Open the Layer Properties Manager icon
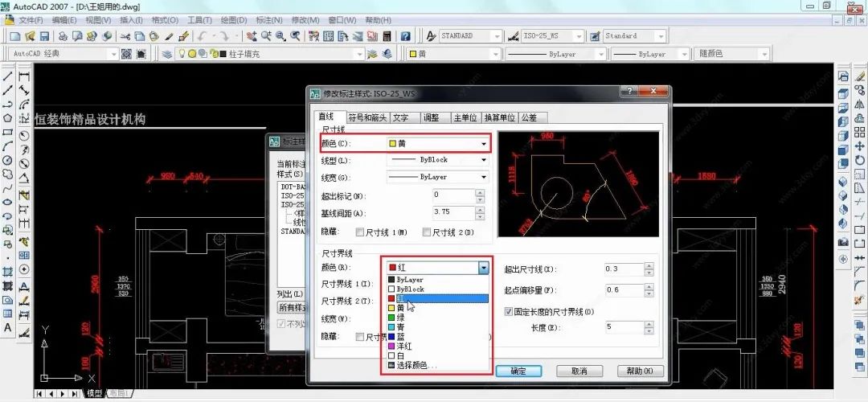The height and width of the screenshot is (402, 868). (166, 54)
